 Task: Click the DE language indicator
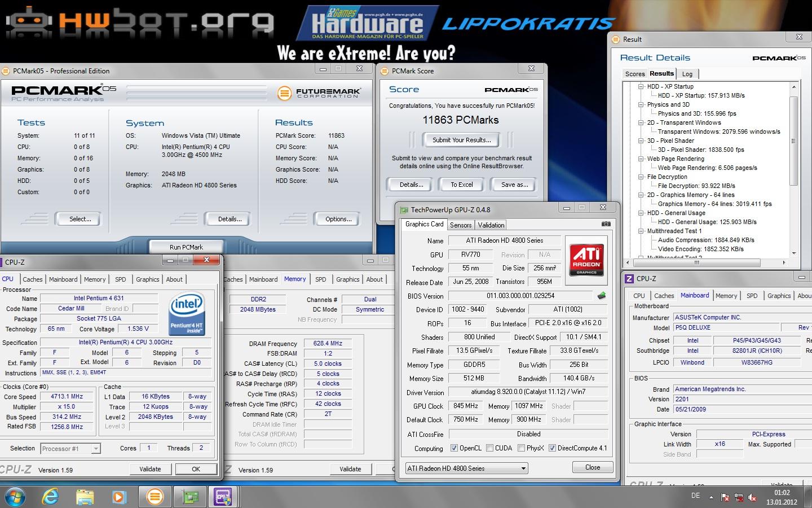point(695,496)
